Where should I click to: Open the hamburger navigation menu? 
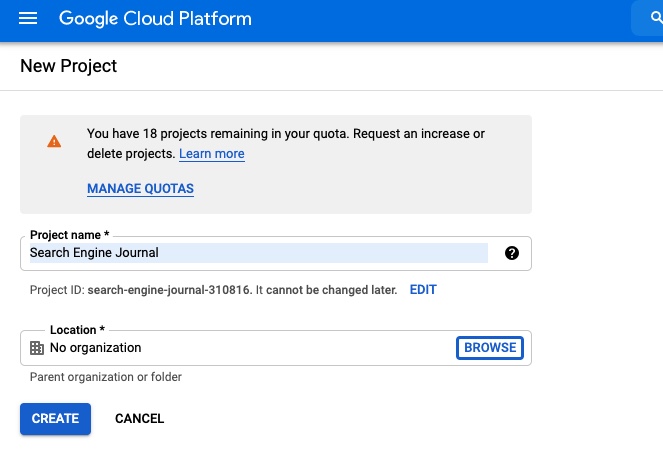pos(28,19)
